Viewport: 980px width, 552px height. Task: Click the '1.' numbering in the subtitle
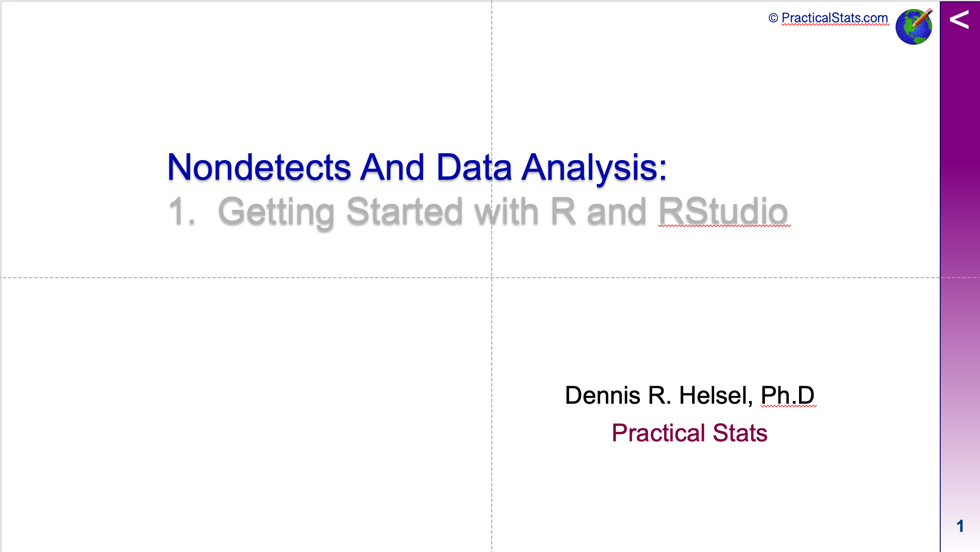[x=182, y=212]
